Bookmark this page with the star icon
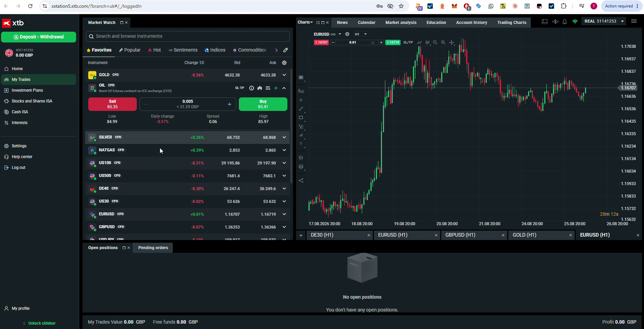This screenshot has width=644, height=329. point(401,6)
